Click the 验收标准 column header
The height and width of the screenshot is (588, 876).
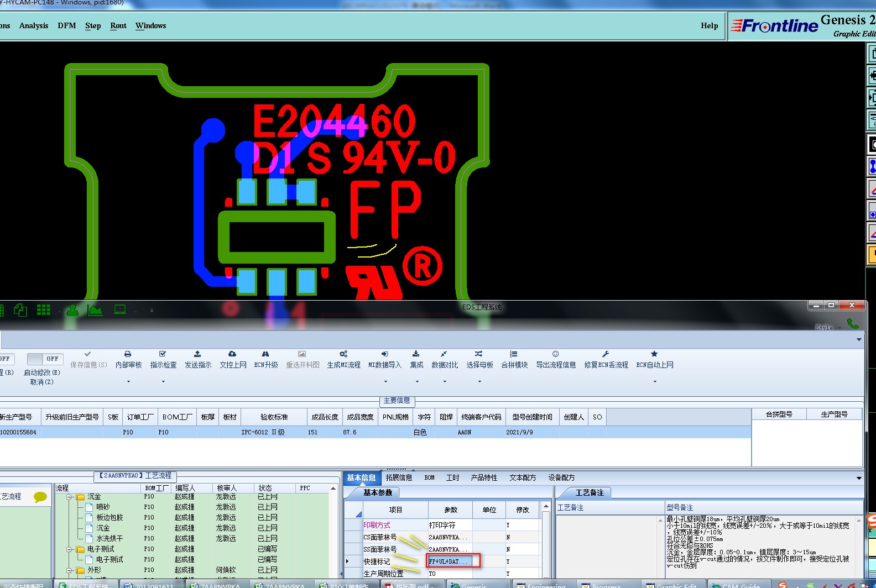click(274, 417)
